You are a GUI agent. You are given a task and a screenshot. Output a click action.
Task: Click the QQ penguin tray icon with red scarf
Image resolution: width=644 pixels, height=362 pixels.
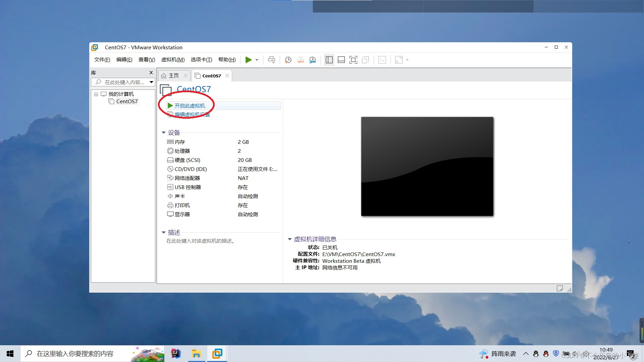[x=546, y=354]
